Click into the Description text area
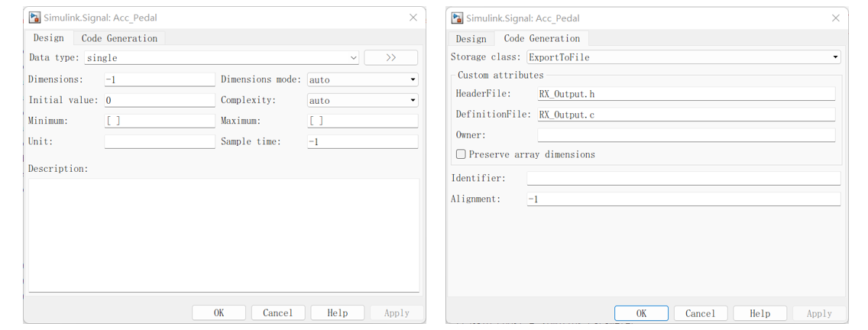Image resolution: width=868 pixels, height=330 pixels. (223, 235)
